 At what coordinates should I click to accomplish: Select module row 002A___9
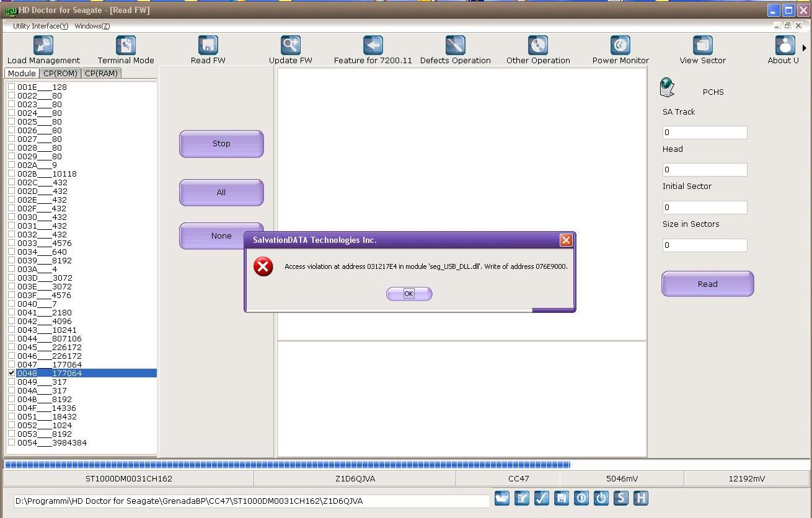click(37, 165)
